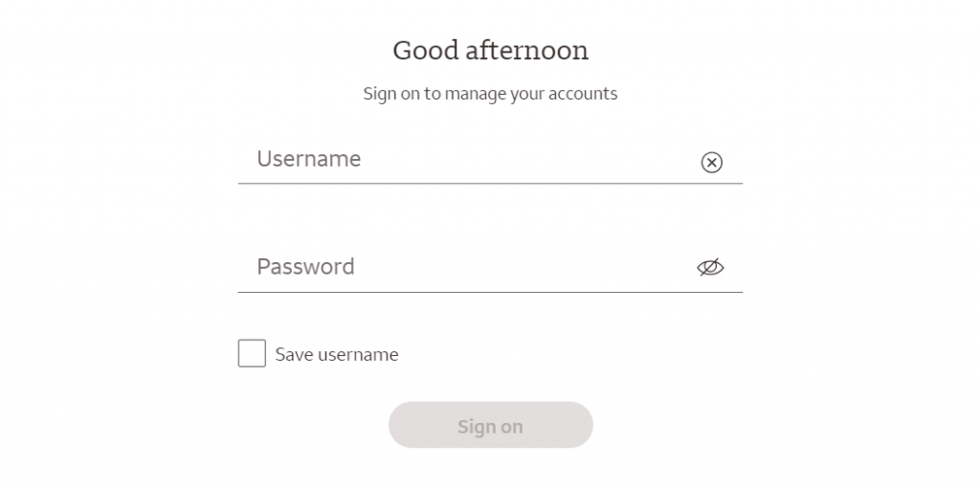Select the "Good afternoon" heading
980x488 pixels.
click(x=491, y=51)
